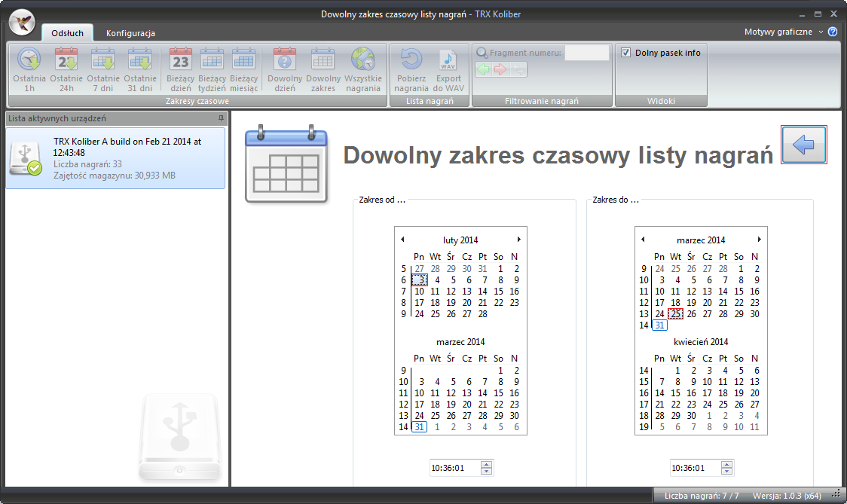The height and width of the screenshot is (504, 847).
Task: Click the search magnifier next to Fragment numeru
Action: pos(482,53)
